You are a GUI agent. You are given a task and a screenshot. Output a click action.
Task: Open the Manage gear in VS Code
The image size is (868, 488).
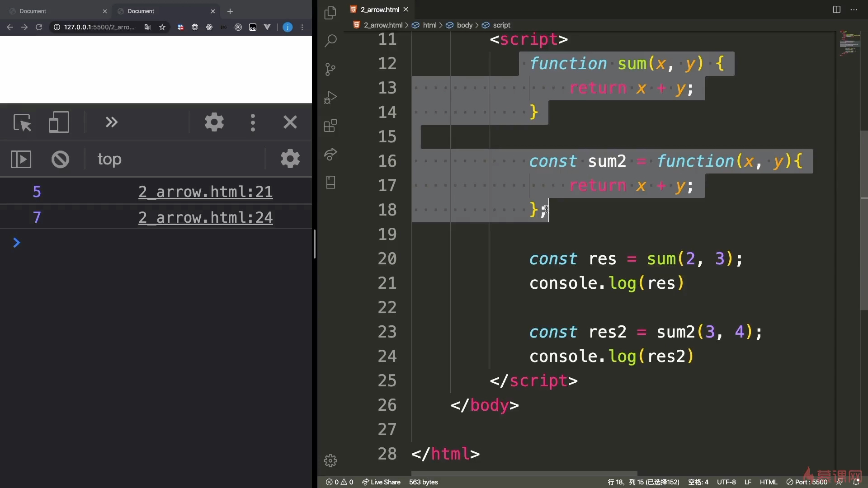click(x=330, y=460)
